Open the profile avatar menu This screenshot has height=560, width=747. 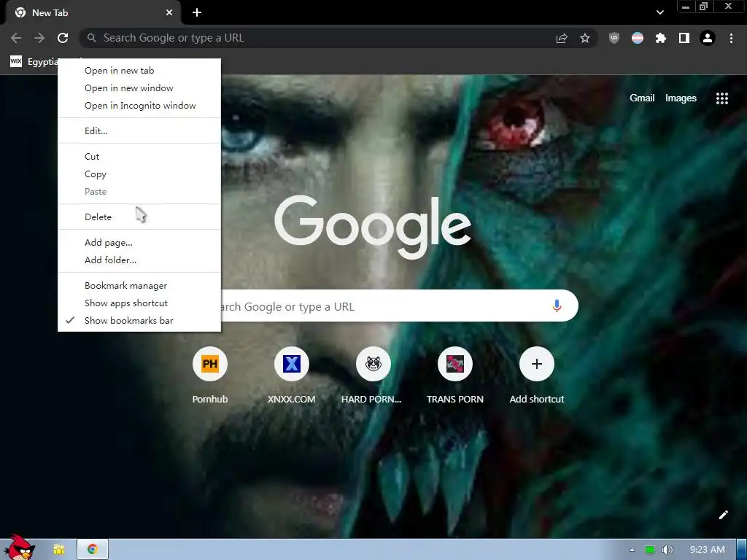tap(708, 38)
